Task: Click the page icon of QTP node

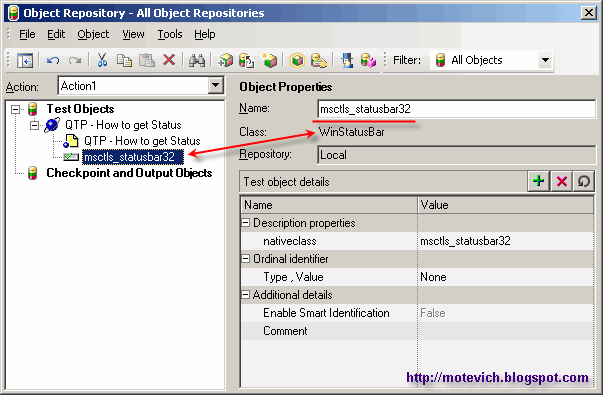Action: [x=71, y=141]
